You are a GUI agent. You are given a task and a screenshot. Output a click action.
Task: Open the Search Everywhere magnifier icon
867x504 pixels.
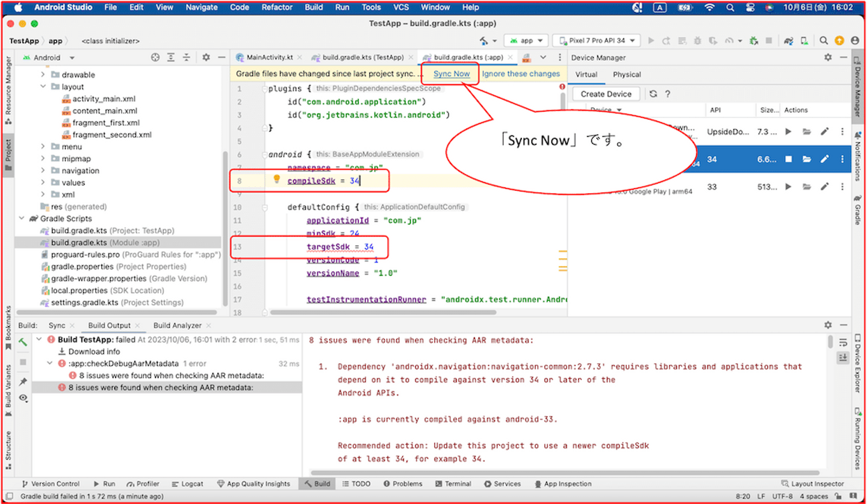(x=823, y=41)
